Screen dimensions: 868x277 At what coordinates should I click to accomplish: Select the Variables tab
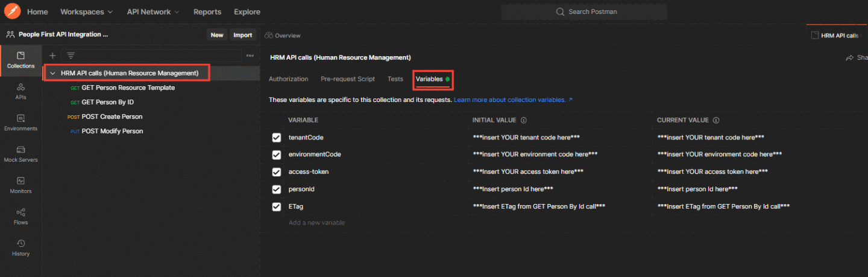pos(433,79)
